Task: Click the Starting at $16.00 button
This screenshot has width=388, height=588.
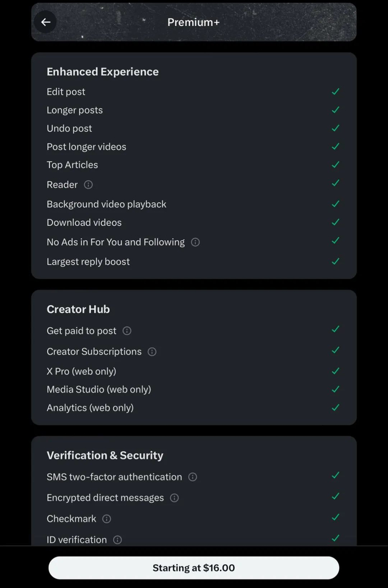Action: tap(193, 568)
